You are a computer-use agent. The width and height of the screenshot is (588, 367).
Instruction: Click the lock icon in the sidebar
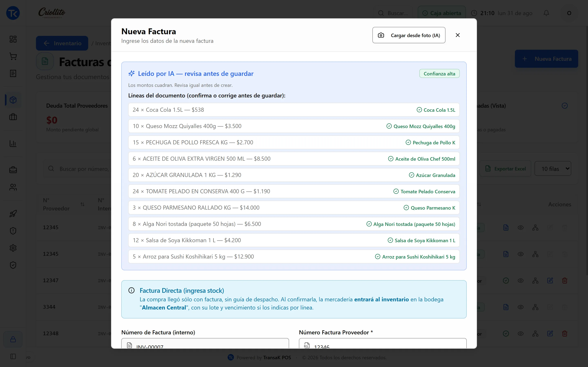(13, 339)
